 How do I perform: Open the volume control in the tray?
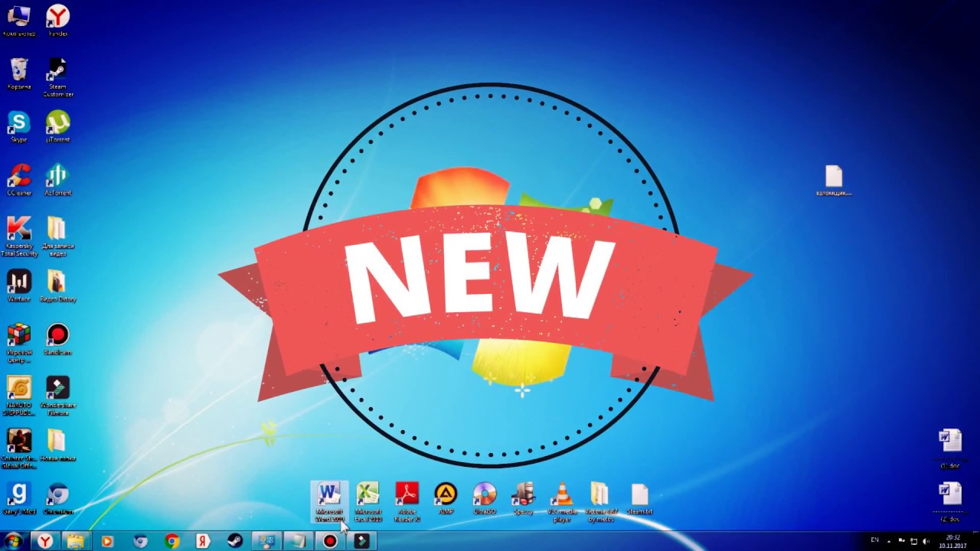coord(926,541)
